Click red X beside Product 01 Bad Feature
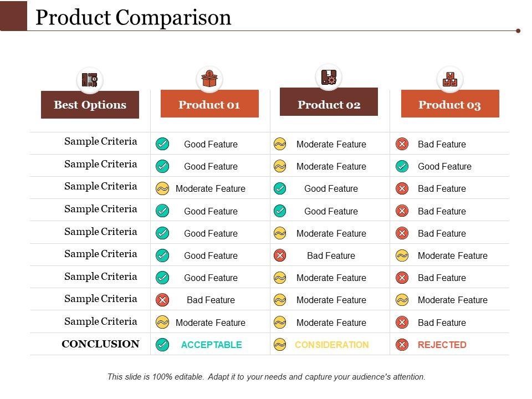Viewport: 532px width, 399px height. [162, 300]
